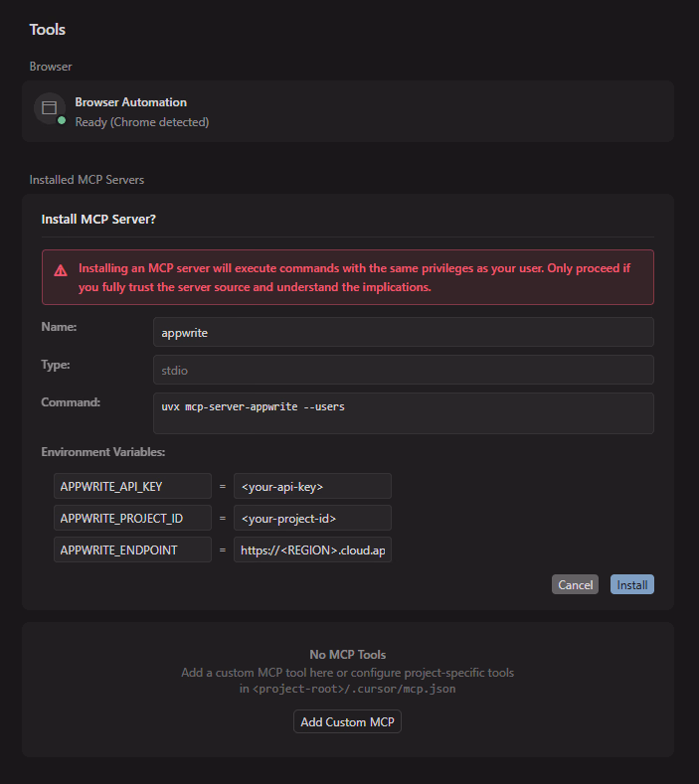Click the <your-project-id> value field
Screen dimensions: 699x784
click(x=312, y=518)
